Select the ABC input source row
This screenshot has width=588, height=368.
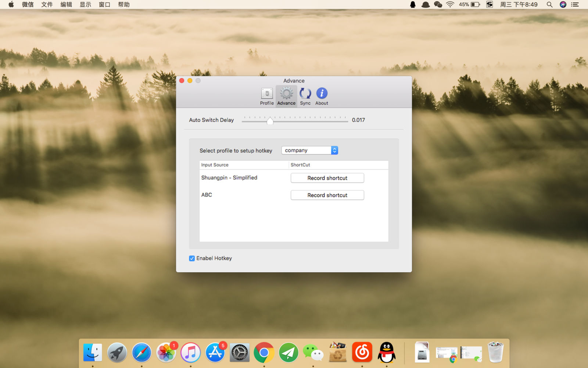294,195
